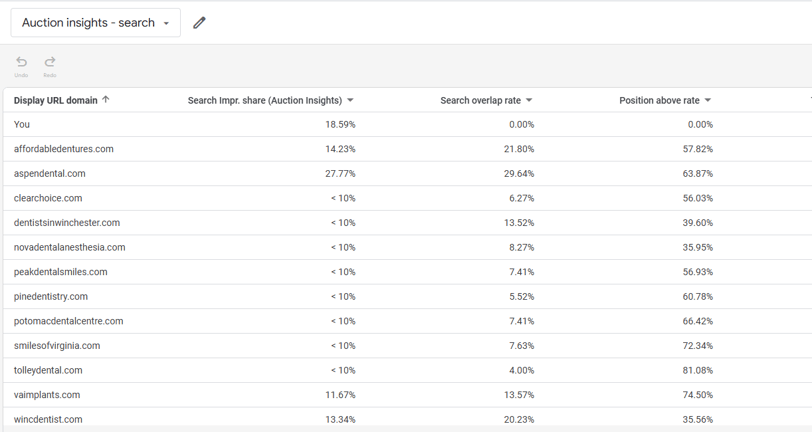Select the Display URL domain column header
Viewport: 812px width, 432px height.
(x=55, y=100)
